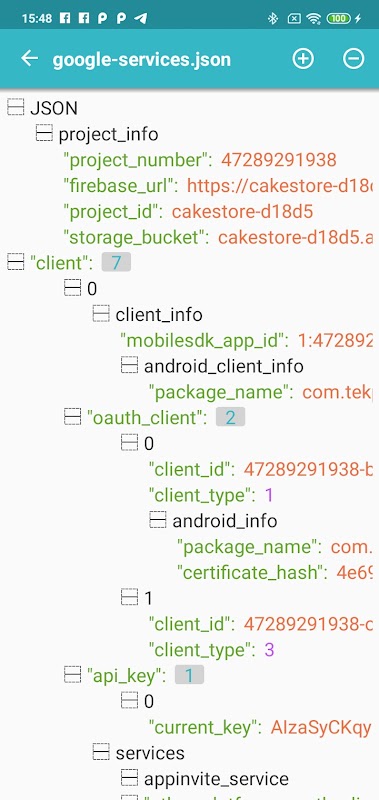Tap the "certificate_hash" entry
Image resolution: width=379 pixels, height=800 pixels.
(274, 572)
